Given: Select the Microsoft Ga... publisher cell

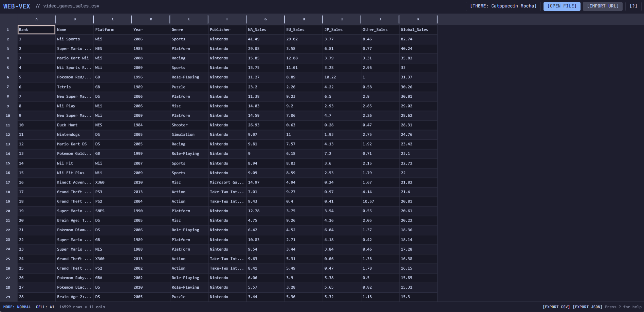Looking at the screenshot, I should [227, 182].
